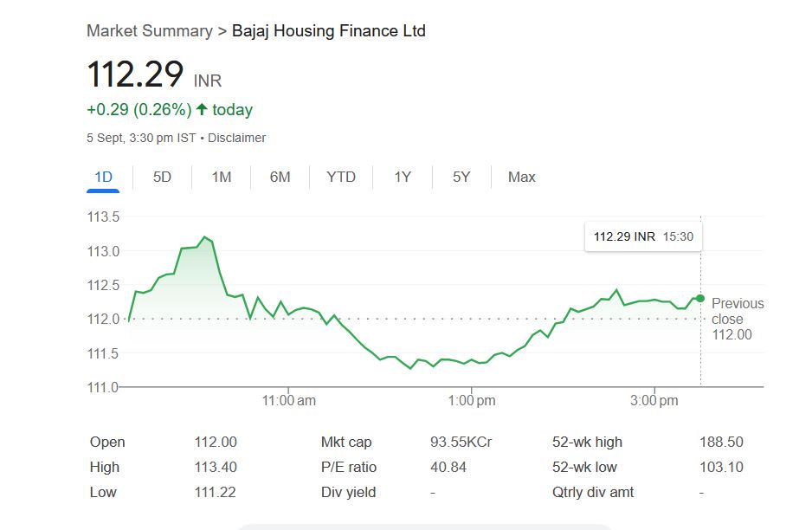
Task: Open the Disclaimer link
Action: [x=236, y=138]
